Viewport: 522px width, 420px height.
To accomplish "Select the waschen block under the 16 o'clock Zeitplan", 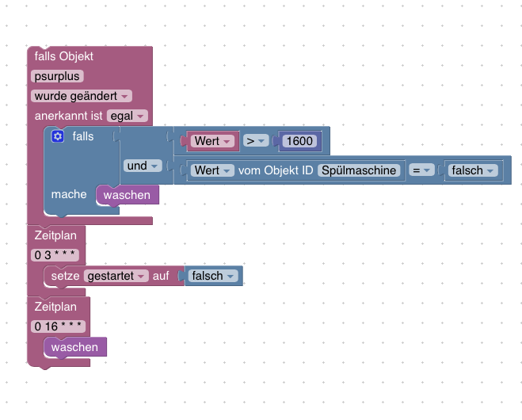I will coord(75,347).
